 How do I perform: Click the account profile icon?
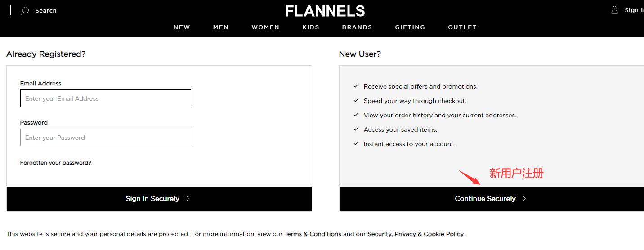[614, 10]
